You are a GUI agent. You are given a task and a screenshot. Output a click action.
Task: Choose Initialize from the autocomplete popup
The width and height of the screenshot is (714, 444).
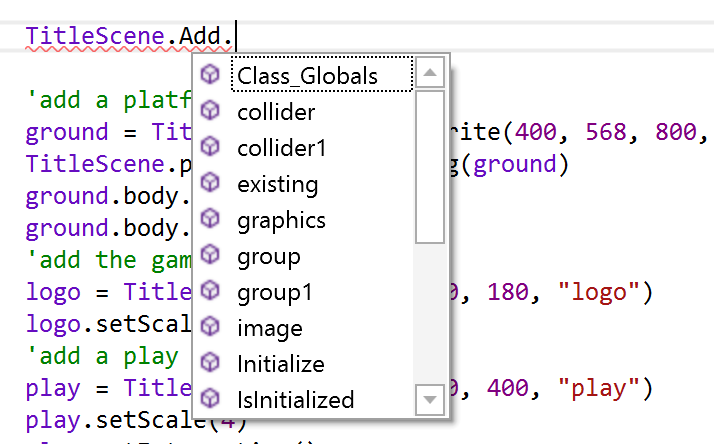coord(280,364)
